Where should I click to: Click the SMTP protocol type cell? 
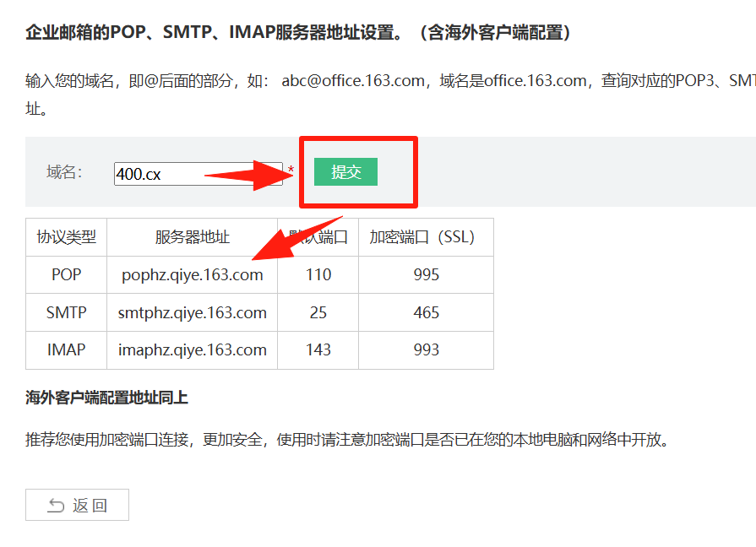click(66, 312)
